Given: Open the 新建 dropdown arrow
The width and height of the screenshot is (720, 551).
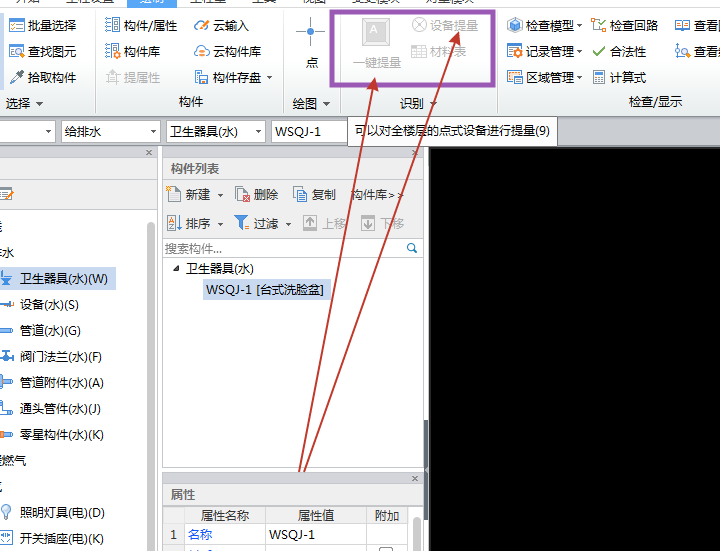Looking at the screenshot, I should (x=220, y=196).
